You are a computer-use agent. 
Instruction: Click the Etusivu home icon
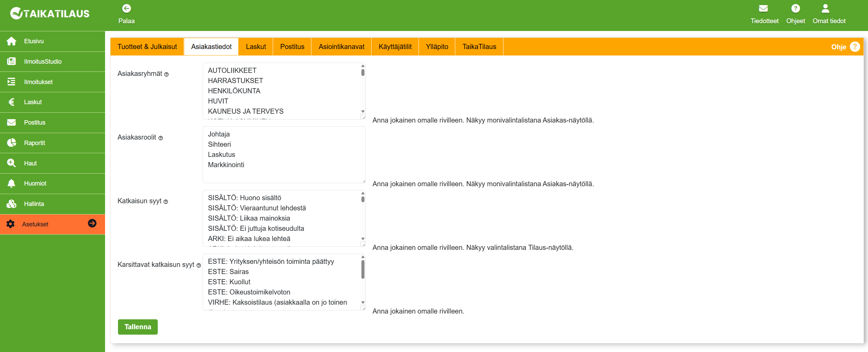pos(12,41)
